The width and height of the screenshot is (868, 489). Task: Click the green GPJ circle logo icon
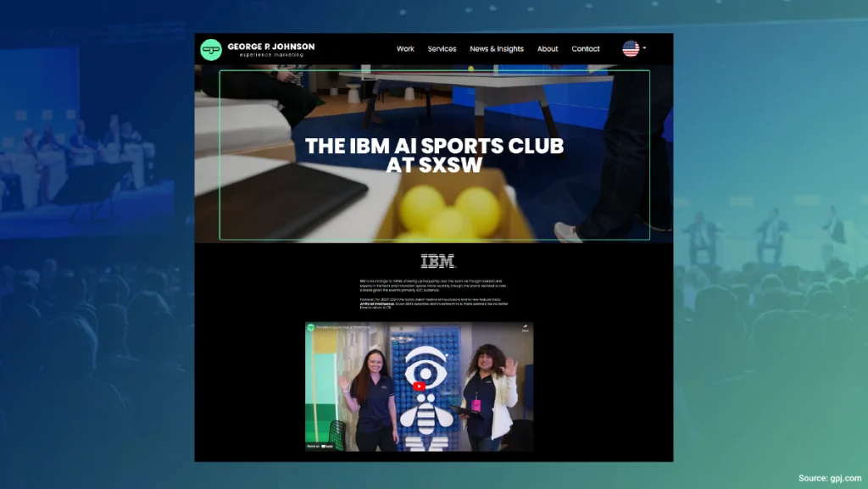point(211,49)
